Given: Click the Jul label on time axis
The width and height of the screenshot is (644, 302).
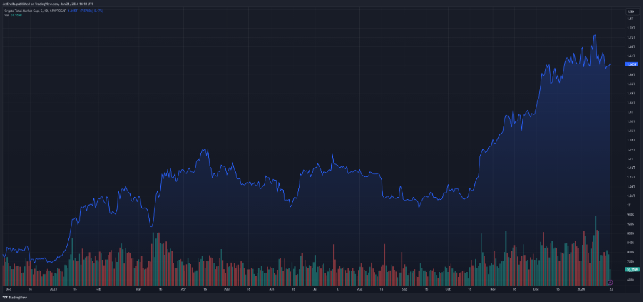Looking at the screenshot, I should pos(315,289).
